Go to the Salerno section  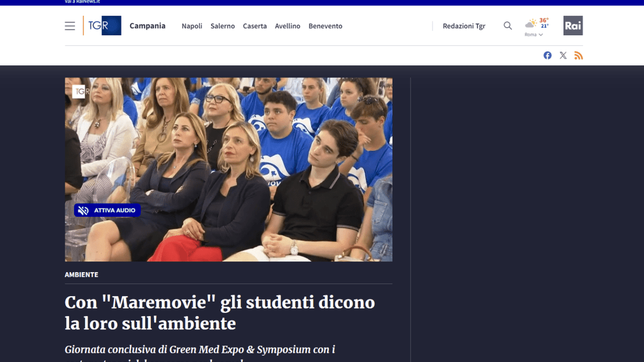tap(223, 26)
